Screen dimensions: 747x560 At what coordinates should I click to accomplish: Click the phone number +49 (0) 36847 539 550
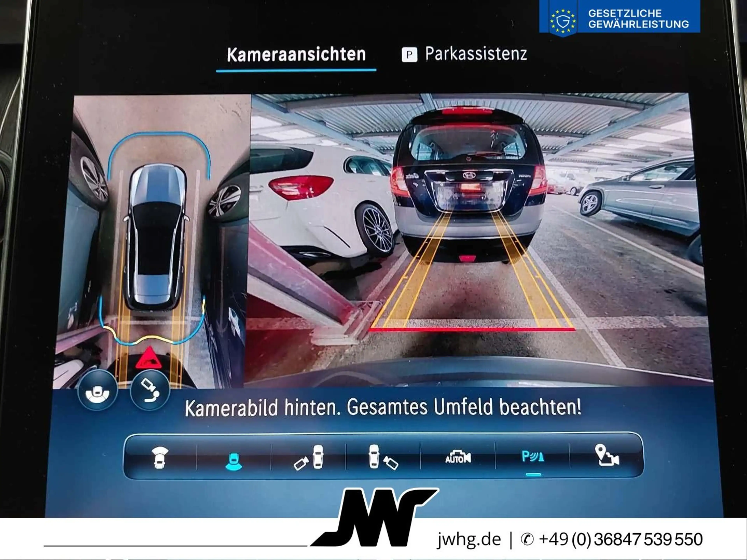point(621,539)
